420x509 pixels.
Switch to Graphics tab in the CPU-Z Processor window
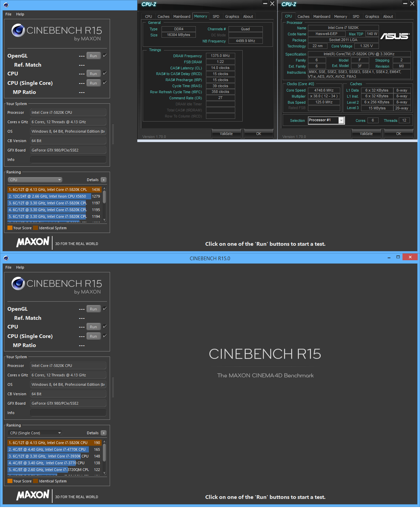372,16
